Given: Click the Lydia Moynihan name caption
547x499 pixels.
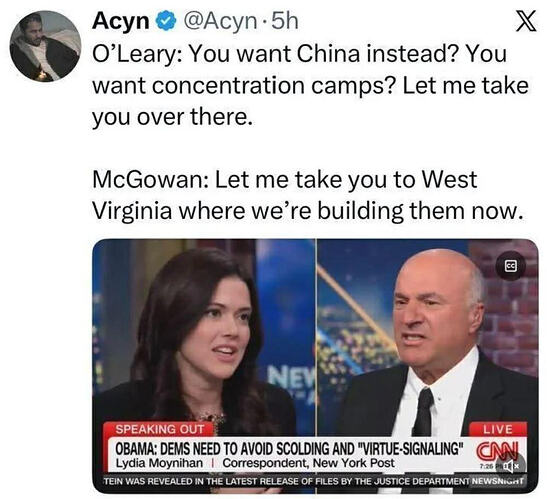Looking at the screenshot, I should click(x=159, y=463).
